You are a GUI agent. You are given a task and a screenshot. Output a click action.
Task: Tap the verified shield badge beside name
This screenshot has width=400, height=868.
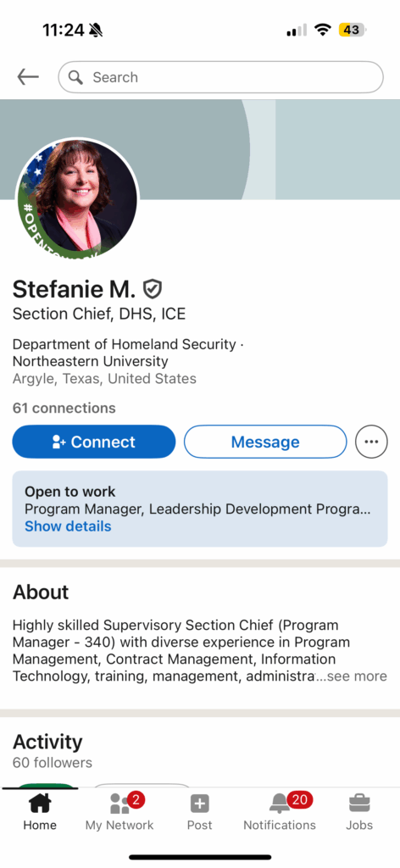pos(153,288)
